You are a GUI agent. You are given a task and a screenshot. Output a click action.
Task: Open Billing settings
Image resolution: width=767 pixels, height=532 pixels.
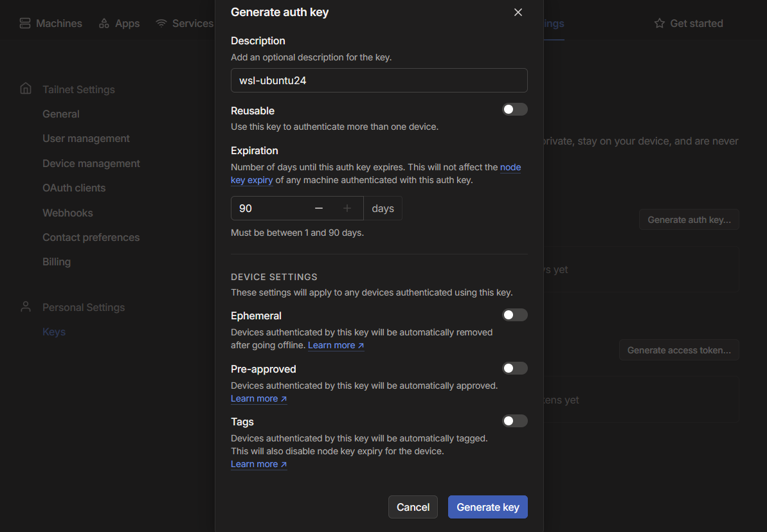tap(57, 262)
